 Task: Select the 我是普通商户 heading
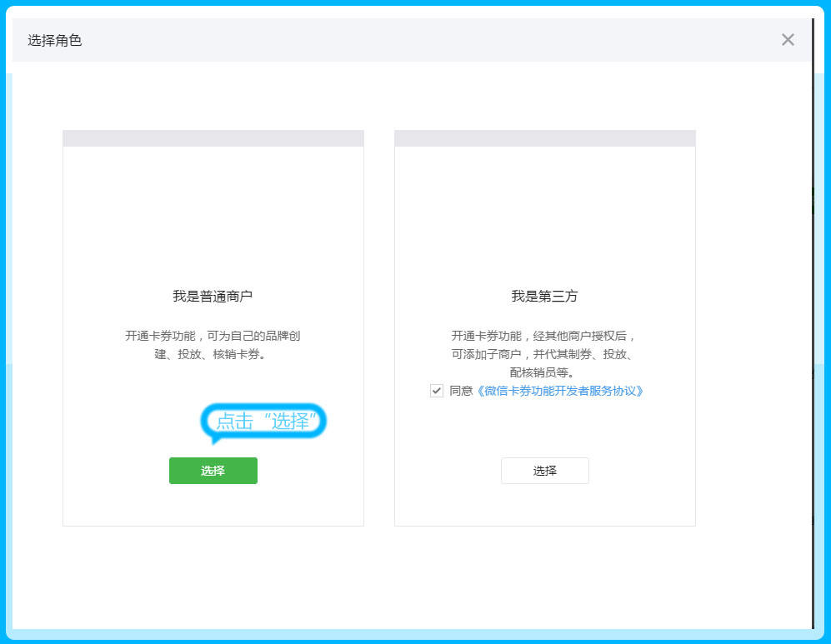[x=213, y=296]
